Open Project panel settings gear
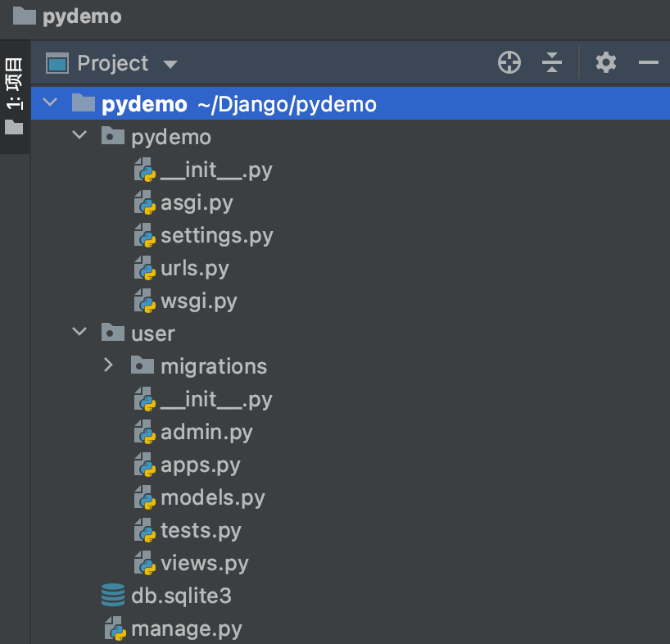The height and width of the screenshot is (644, 670). pyautogui.click(x=605, y=62)
